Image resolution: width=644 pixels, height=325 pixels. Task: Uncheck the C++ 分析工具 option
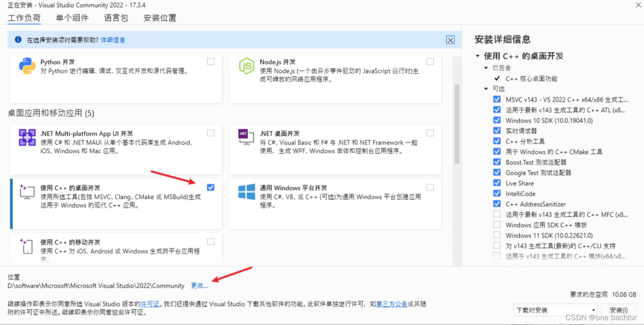click(497, 141)
